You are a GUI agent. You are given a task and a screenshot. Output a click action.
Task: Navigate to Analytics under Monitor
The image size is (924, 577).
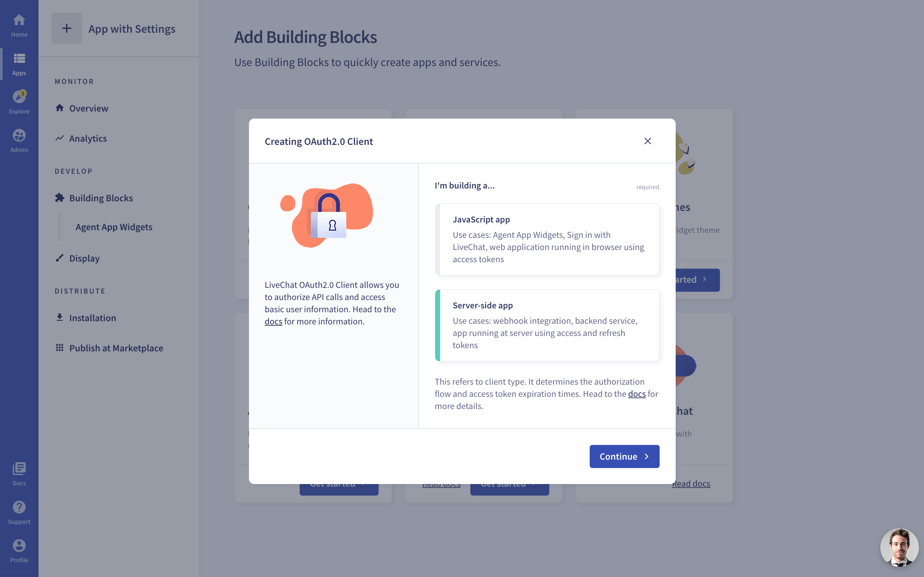point(88,138)
